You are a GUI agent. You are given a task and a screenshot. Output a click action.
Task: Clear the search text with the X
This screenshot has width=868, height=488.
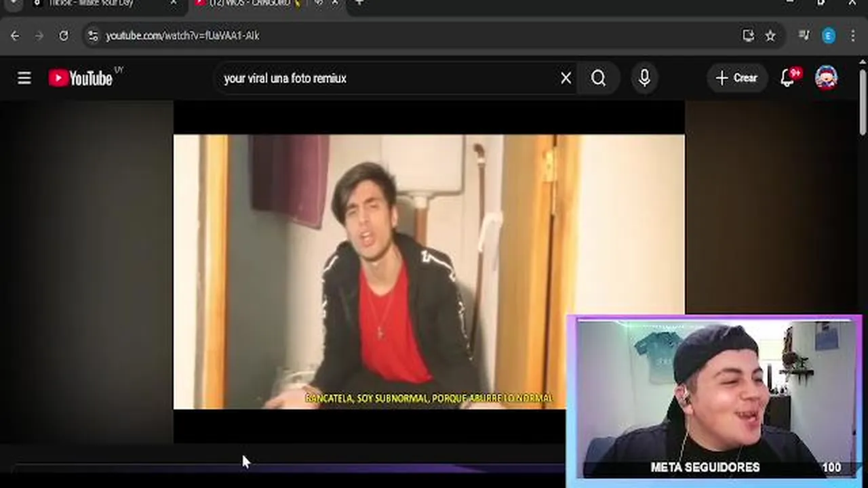coord(566,78)
